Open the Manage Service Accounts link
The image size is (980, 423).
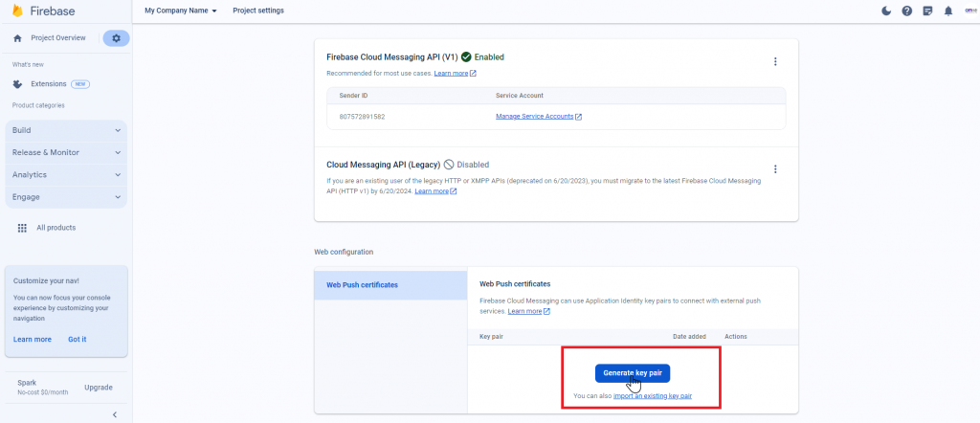click(539, 116)
